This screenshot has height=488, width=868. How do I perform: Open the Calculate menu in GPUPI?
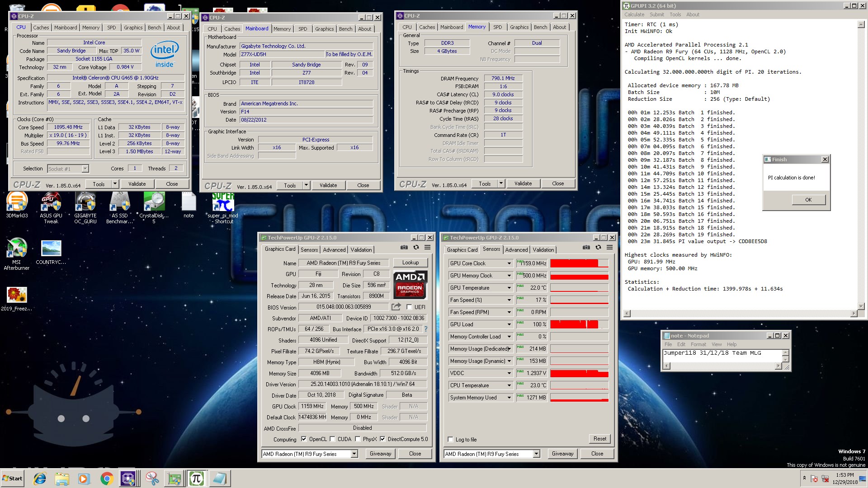coord(634,14)
